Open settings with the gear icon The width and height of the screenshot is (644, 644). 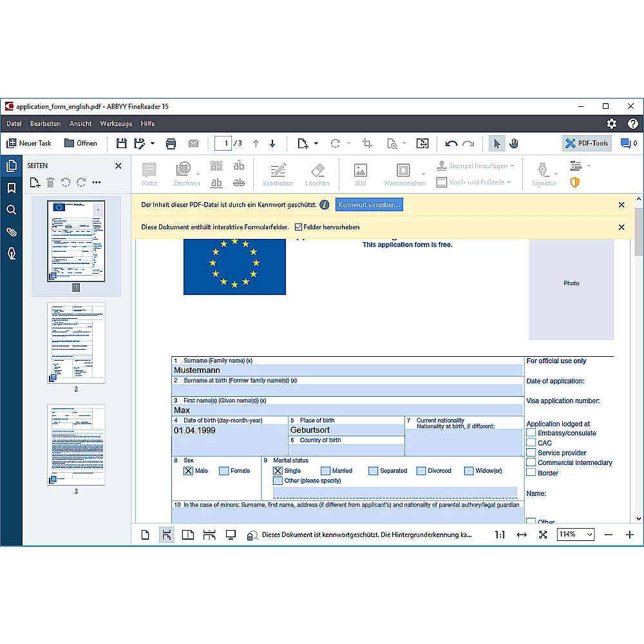click(611, 124)
